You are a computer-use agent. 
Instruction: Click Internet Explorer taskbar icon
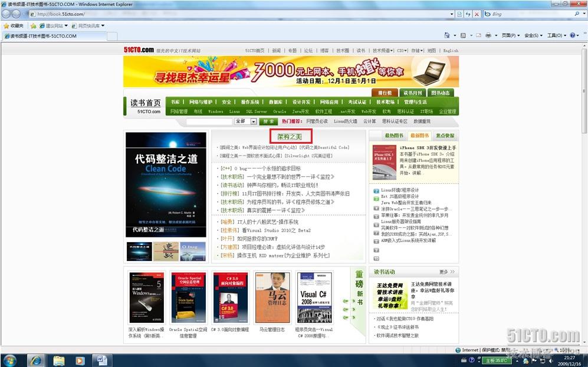pyautogui.click(x=37, y=361)
